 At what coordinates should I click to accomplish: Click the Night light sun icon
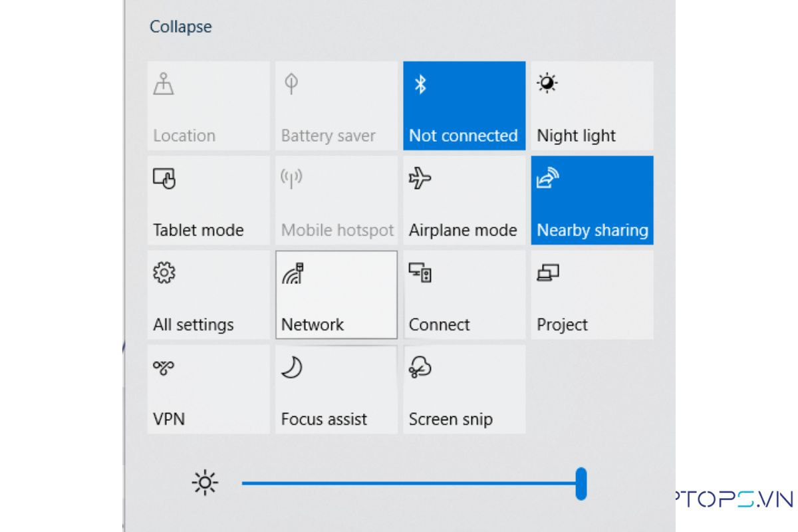pyautogui.click(x=547, y=84)
